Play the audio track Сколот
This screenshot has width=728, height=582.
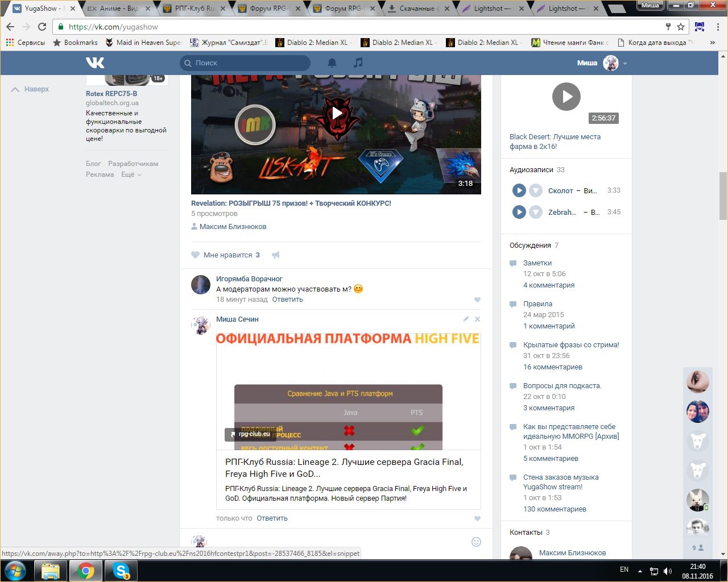pos(519,190)
